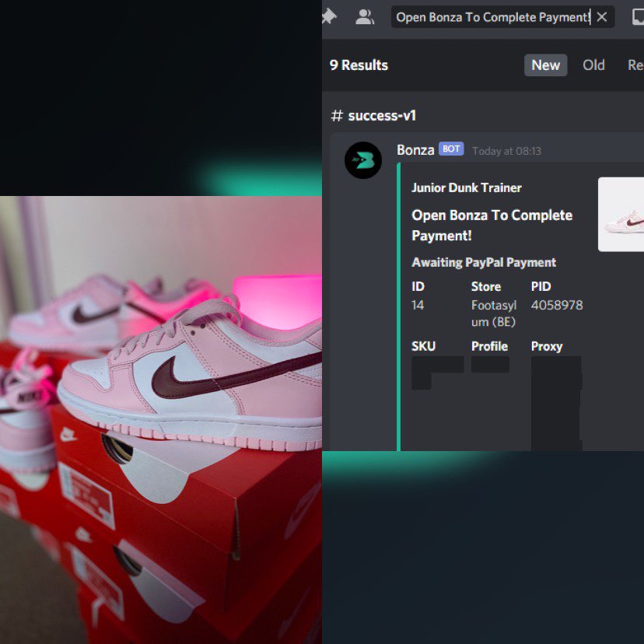This screenshot has height=644, width=644.
Task: Open the Bonza bot username
Action: [x=415, y=150]
